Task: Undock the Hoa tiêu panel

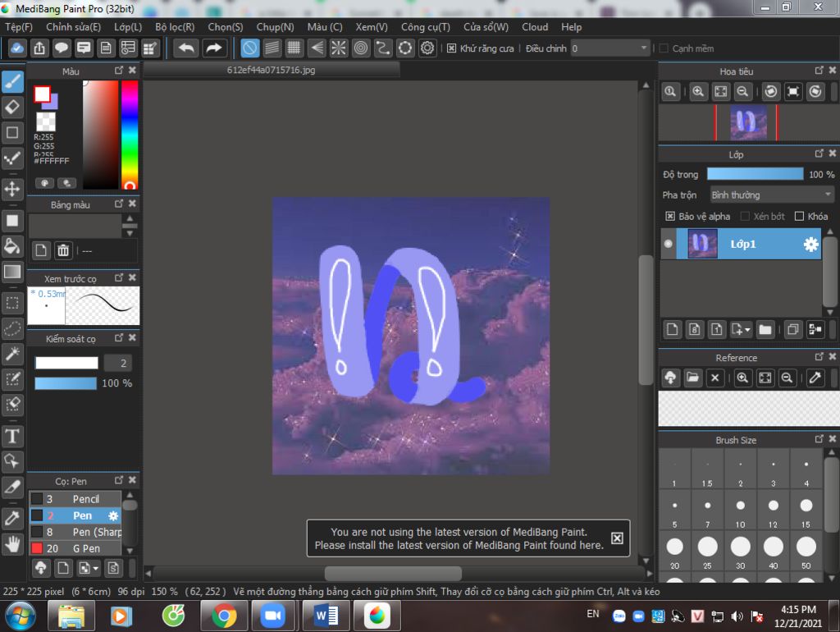Action: [819, 71]
